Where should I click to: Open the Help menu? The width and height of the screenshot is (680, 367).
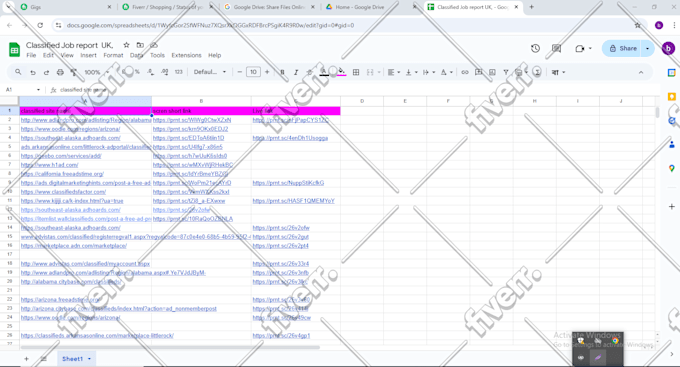click(215, 55)
